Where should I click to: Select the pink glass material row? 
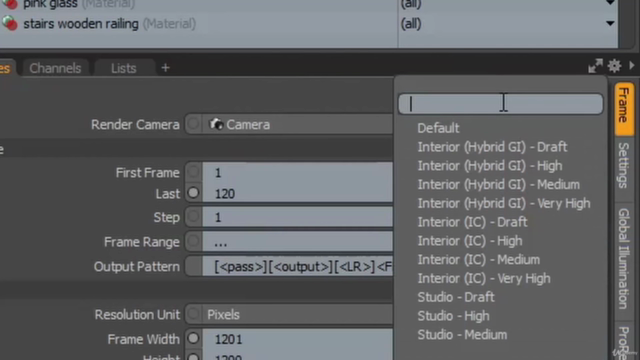[199, 5]
